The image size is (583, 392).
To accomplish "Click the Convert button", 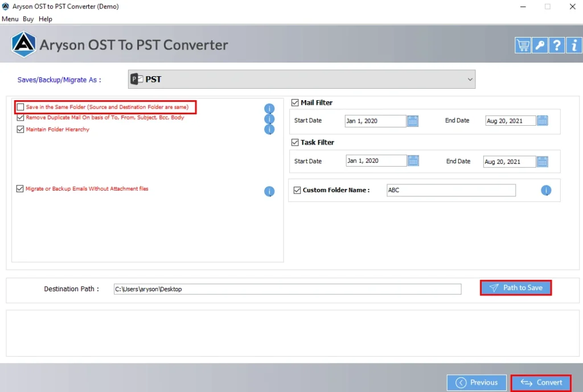I will click(541, 383).
